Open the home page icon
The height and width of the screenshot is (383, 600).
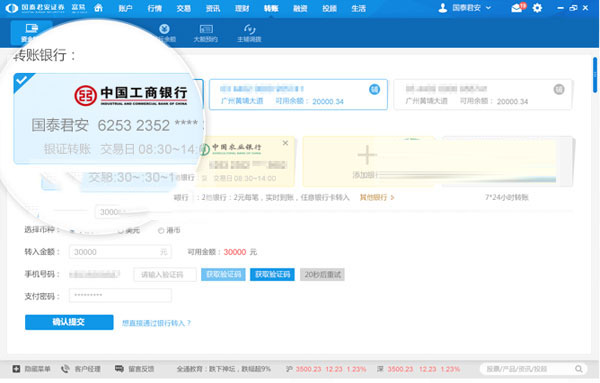point(98,8)
